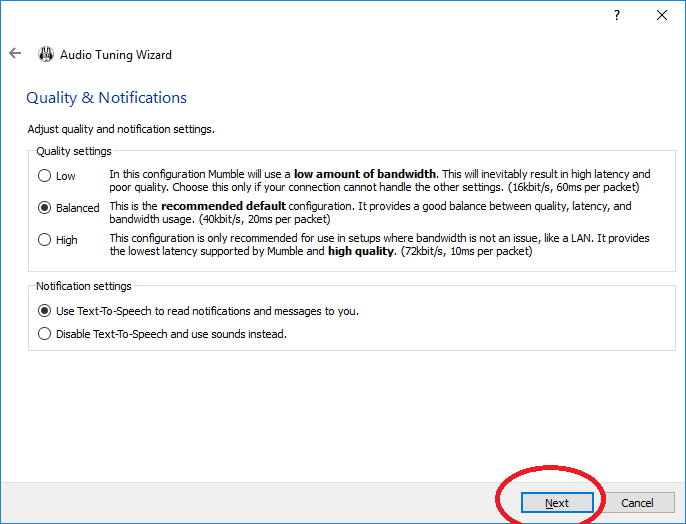
Task: Select the Low quality radio button
Action: coord(44,176)
